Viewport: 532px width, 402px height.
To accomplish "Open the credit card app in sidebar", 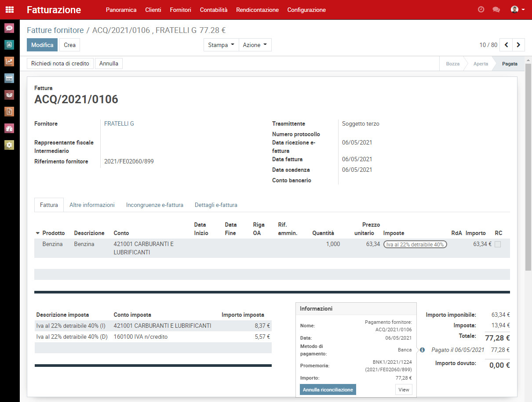I will point(9,78).
